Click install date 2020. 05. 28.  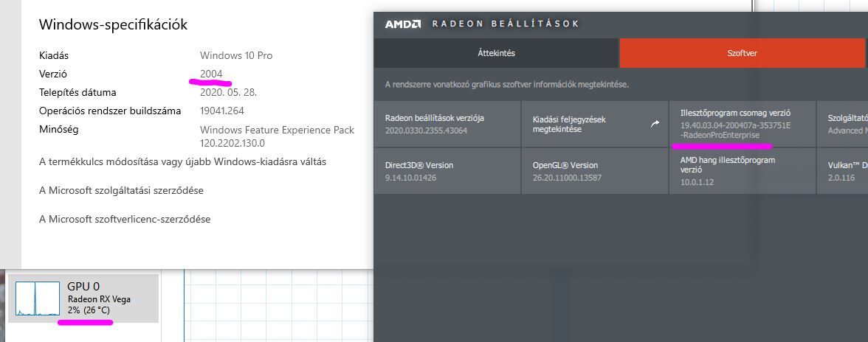(228, 92)
